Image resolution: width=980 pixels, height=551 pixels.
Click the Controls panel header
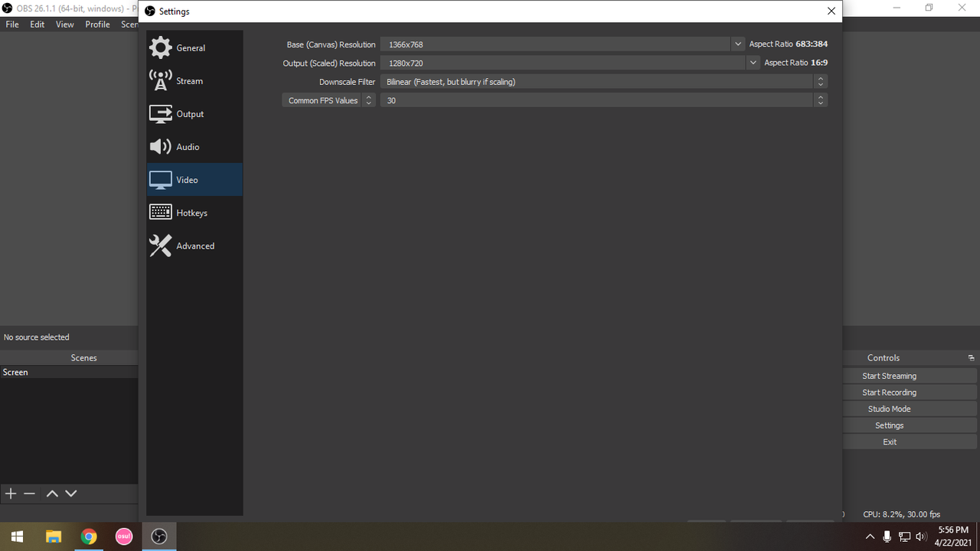[884, 357]
